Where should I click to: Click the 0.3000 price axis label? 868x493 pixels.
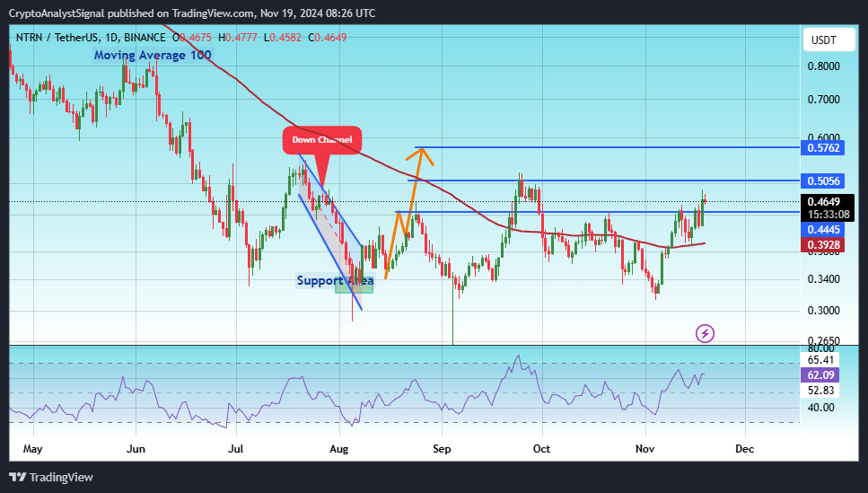pos(824,310)
